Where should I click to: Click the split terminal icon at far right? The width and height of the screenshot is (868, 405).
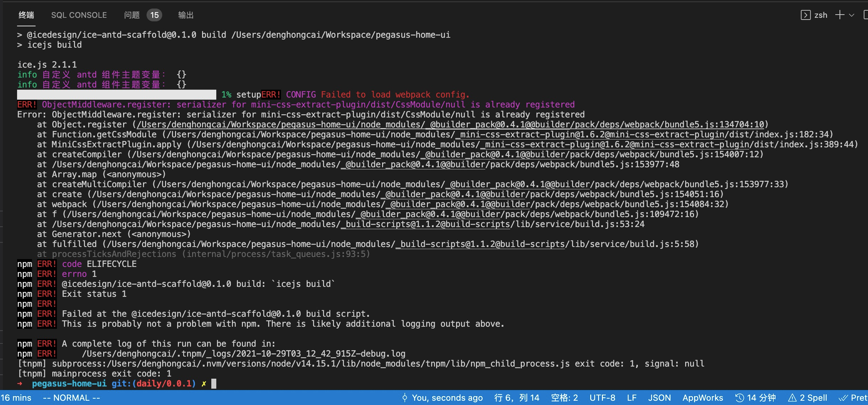866,15
